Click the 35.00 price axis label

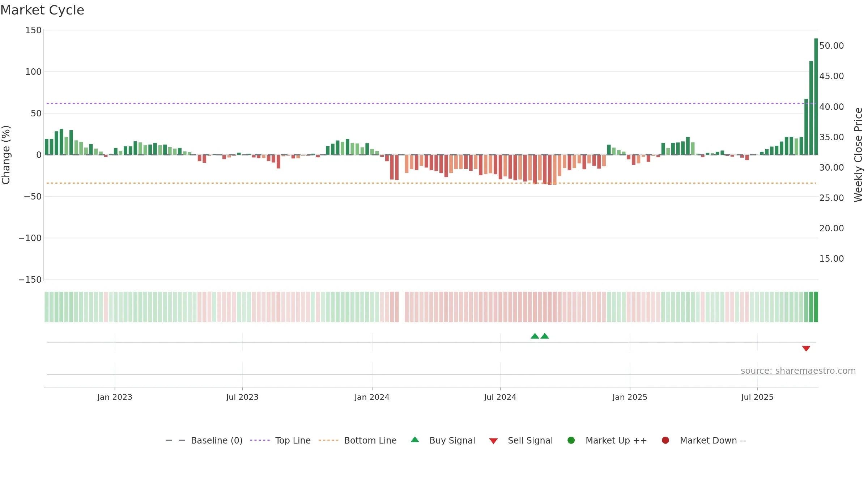pos(831,137)
